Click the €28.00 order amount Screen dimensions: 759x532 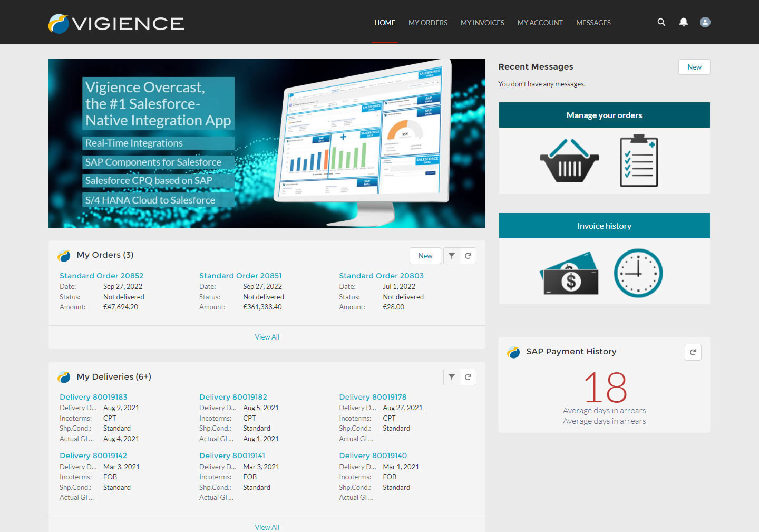point(393,307)
